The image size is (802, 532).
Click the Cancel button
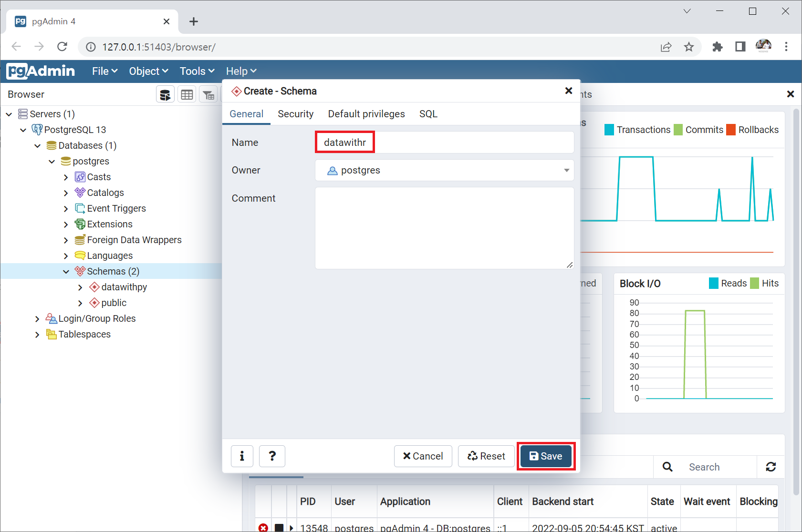tap(423, 456)
